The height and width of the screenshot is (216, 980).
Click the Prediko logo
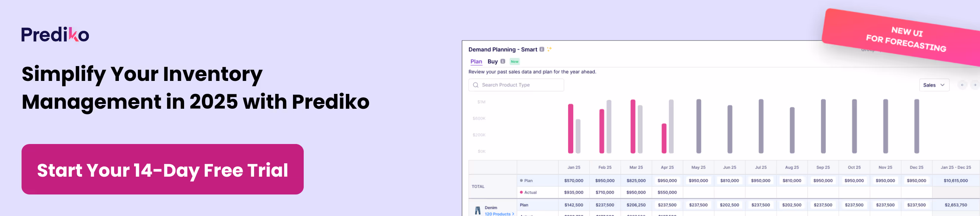pos(55,34)
